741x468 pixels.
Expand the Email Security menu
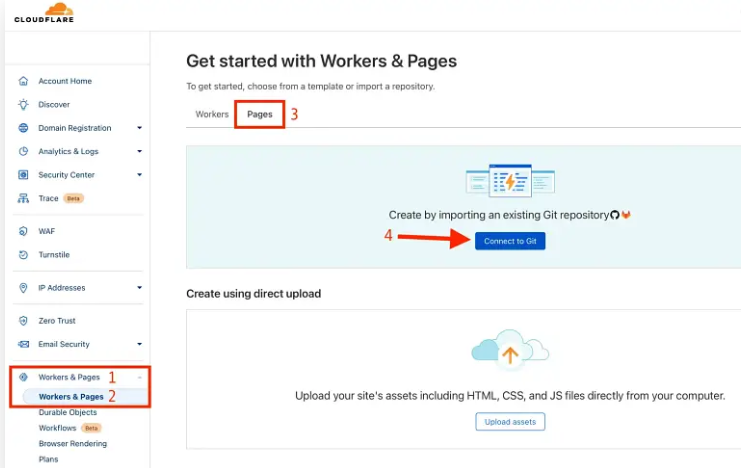point(139,344)
